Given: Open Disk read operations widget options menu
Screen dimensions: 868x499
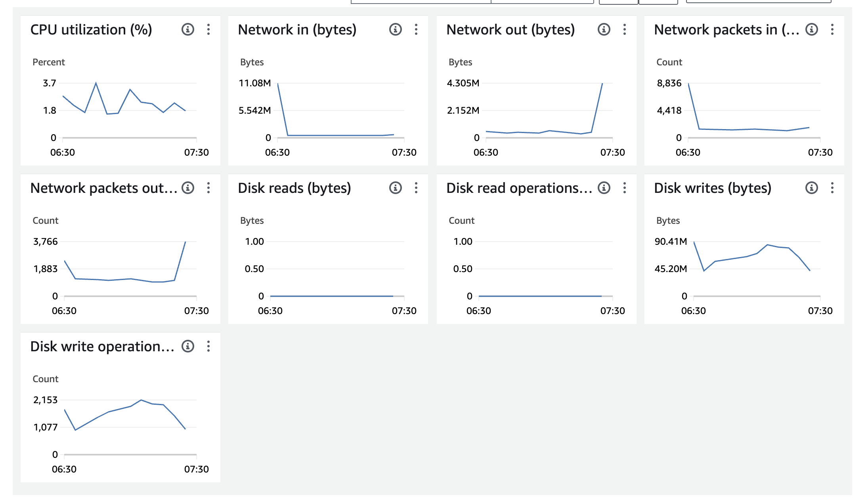Looking at the screenshot, I should 625,188.
